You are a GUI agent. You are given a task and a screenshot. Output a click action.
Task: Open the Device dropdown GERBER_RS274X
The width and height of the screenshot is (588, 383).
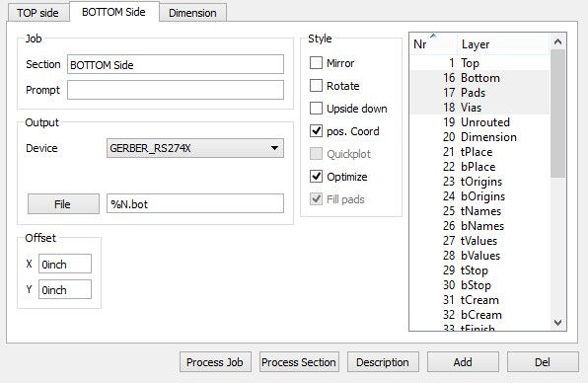click(x=195, y=148)
